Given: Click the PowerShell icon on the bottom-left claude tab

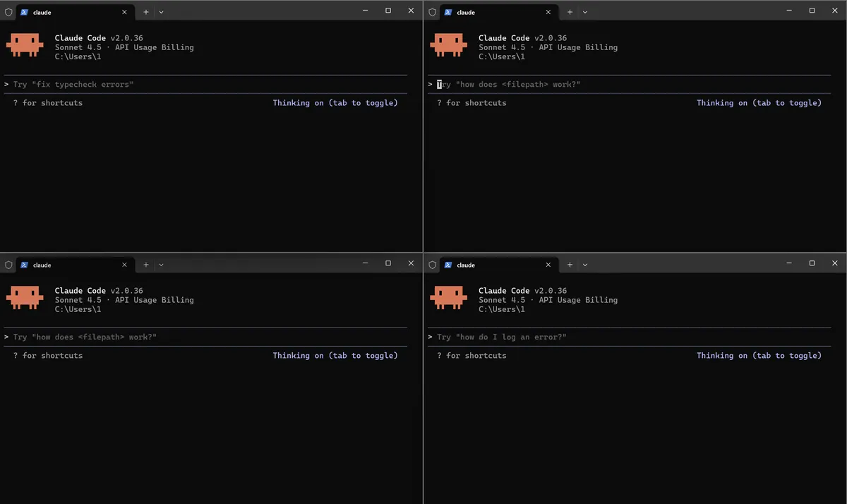Looking at the screenshot, I should 24,265.
